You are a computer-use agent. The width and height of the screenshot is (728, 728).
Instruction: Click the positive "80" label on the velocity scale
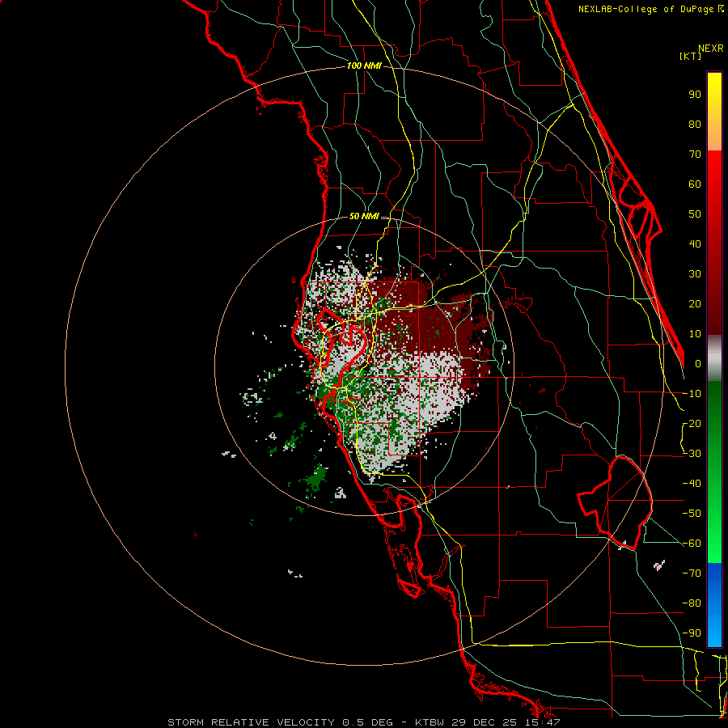click(x=695, y=124)
